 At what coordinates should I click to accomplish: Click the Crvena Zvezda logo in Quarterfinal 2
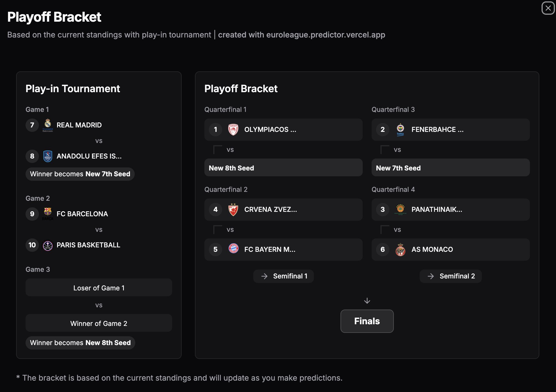click(234, 210)
